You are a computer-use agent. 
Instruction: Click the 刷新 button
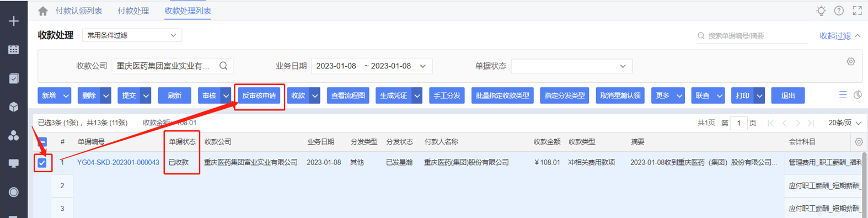pyautogui.click(x=174, y=95)
